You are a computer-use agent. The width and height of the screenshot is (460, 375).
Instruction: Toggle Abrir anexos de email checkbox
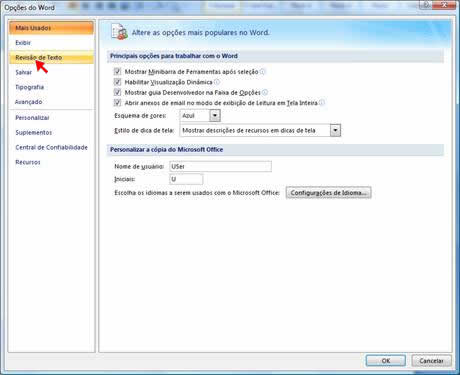(117, 102)
